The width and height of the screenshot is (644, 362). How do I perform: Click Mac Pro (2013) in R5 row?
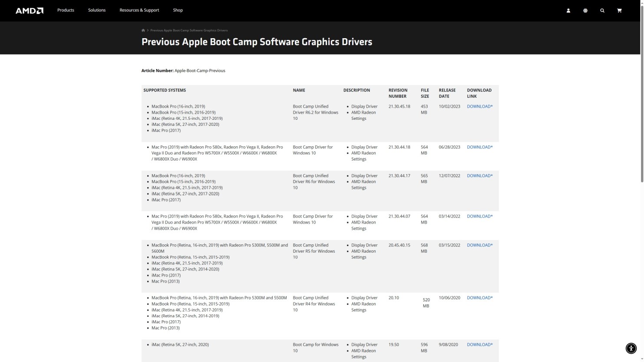tap(165, 281)
